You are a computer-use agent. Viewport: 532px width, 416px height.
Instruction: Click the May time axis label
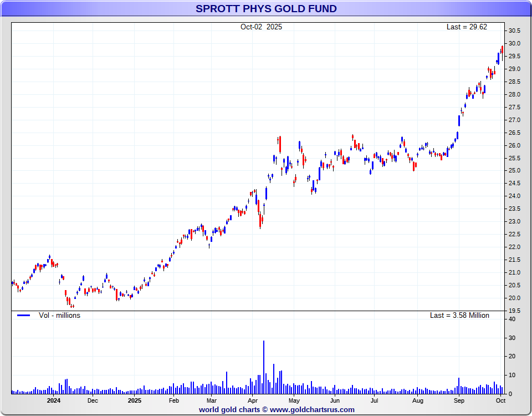click(x=294, y=400)
